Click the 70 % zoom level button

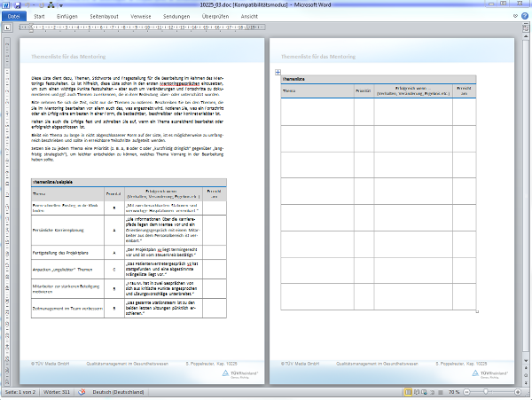tap(452, 392)
